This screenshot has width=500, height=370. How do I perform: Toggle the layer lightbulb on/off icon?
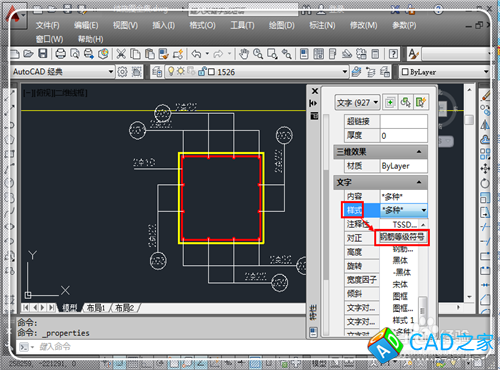(x=171, y=71)
